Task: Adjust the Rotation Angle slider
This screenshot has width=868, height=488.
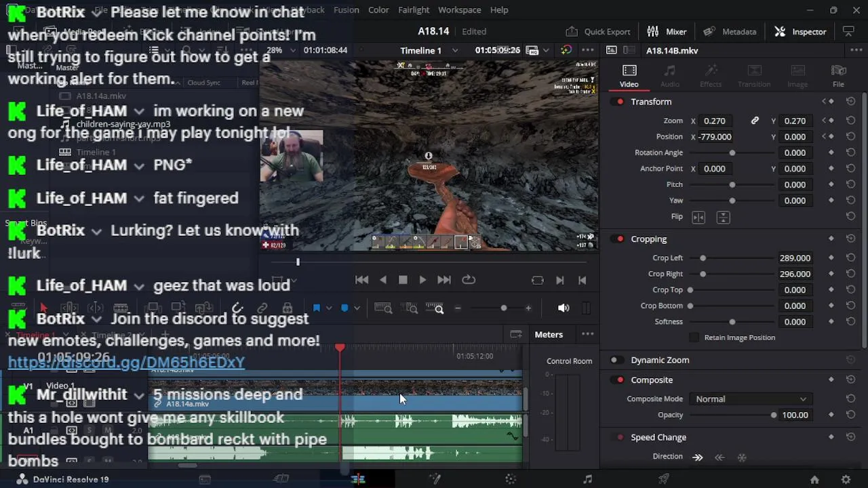Action: 732,153
